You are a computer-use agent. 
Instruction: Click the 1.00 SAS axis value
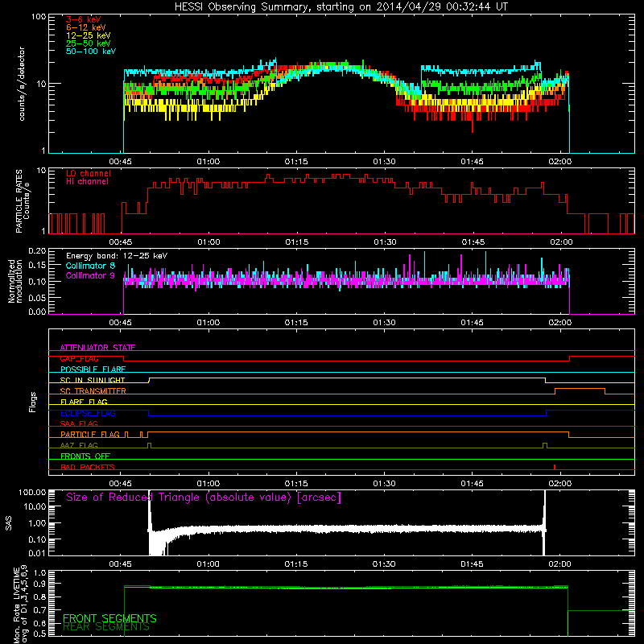point(37,523)
